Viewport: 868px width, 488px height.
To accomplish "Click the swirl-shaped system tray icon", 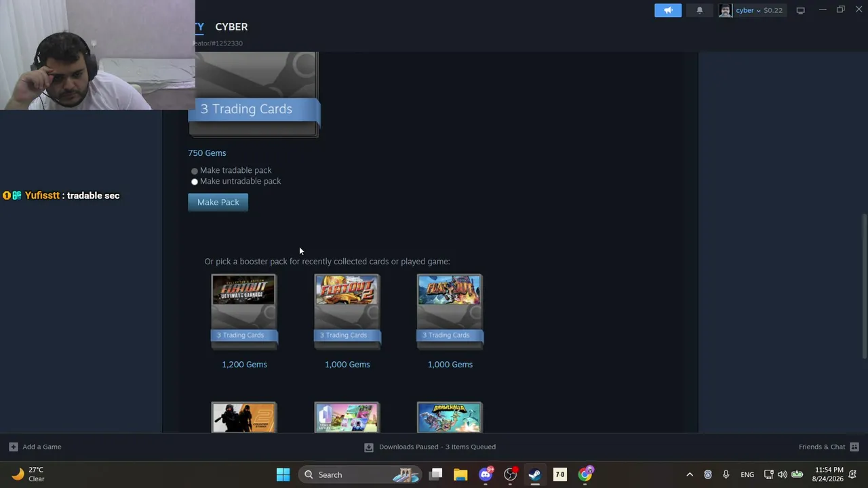I will coord(708,474).
